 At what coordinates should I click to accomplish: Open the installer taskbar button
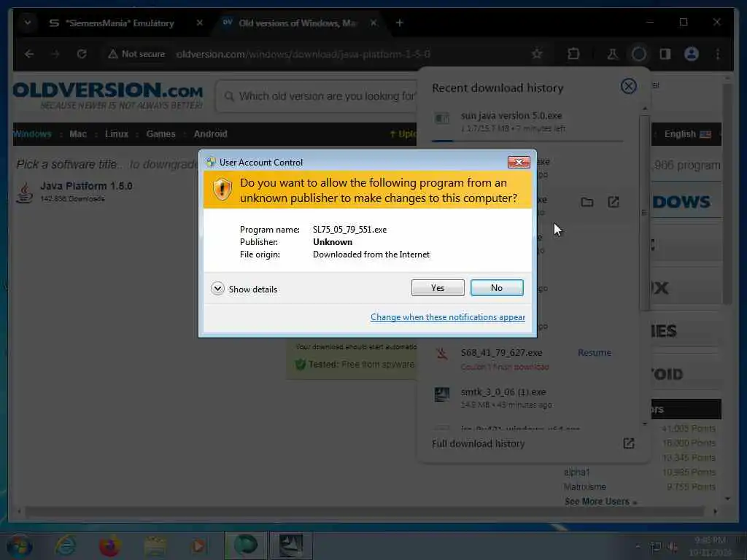(x=291, y=545)
